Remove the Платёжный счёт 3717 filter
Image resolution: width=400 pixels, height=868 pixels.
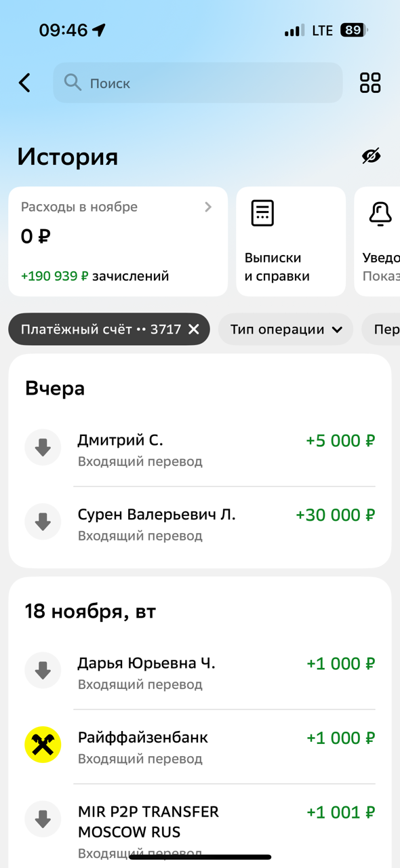(x=193, y=329)
